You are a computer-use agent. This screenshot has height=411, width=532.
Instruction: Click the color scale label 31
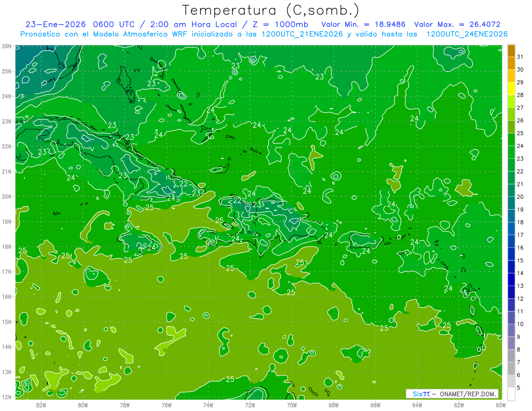(520, 57)
